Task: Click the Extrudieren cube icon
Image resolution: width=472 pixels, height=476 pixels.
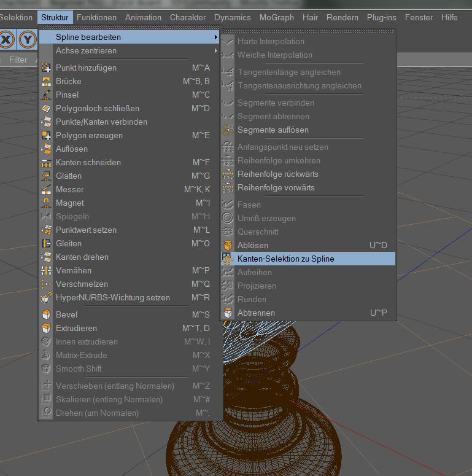Action: [46, 328]
